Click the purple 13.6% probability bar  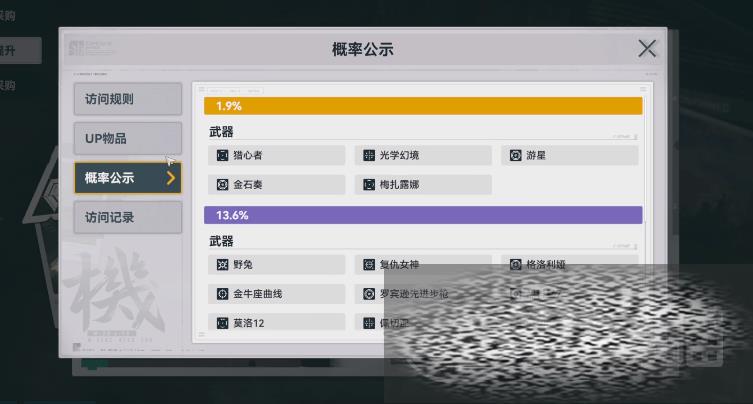[423, 215]
